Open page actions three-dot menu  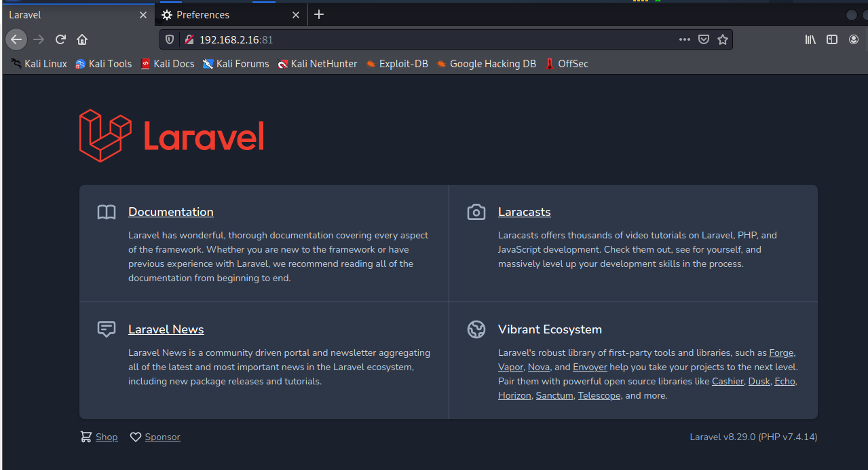click(x=685, y=39)
